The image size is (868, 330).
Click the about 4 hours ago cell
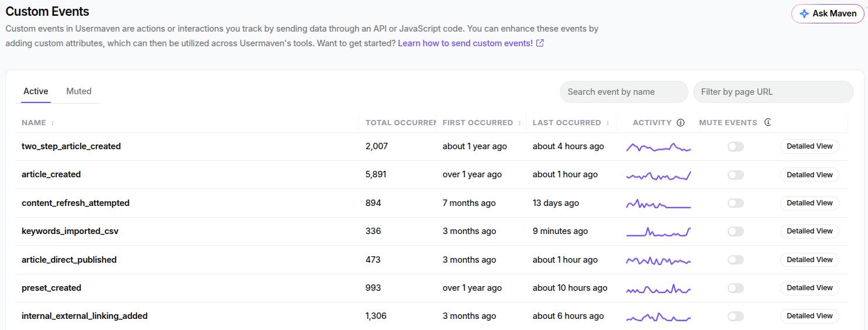click(x=569, y=146)
